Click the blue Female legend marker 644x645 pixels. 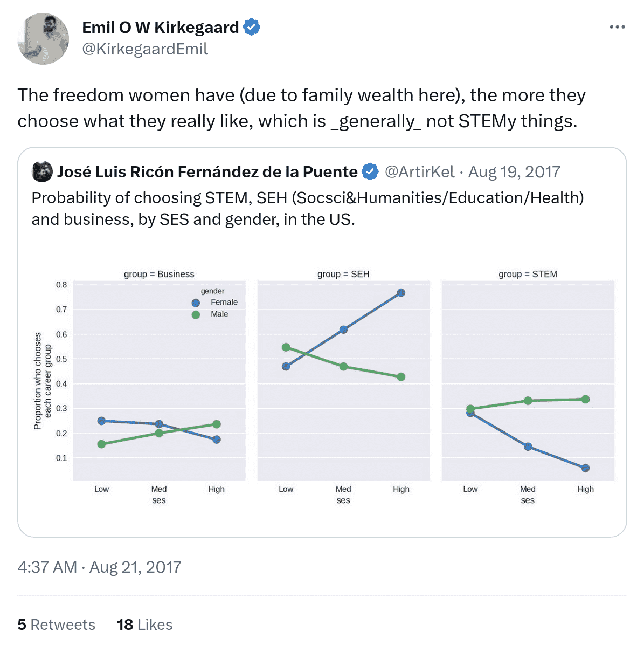coord(196,303)
